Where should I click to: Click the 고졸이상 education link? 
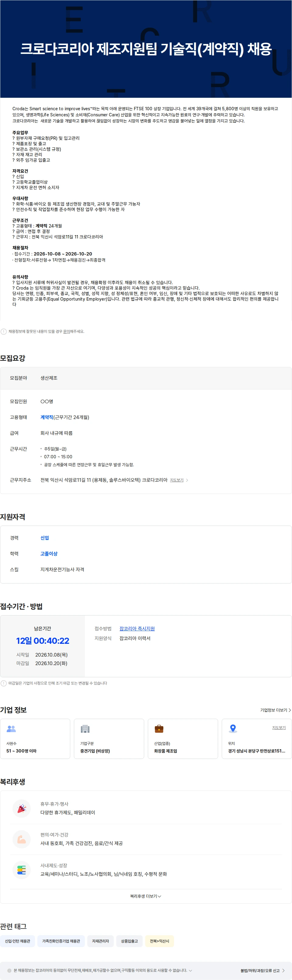tap(49, 554)
